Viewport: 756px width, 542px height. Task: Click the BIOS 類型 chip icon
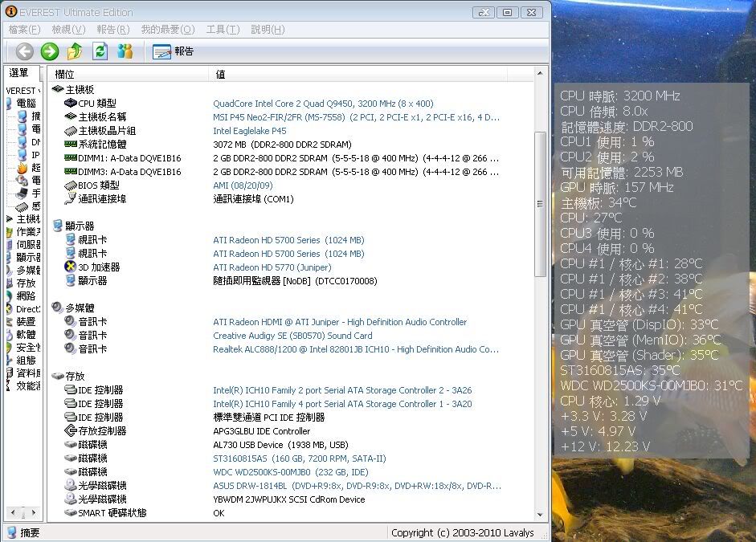click(71, 185)
